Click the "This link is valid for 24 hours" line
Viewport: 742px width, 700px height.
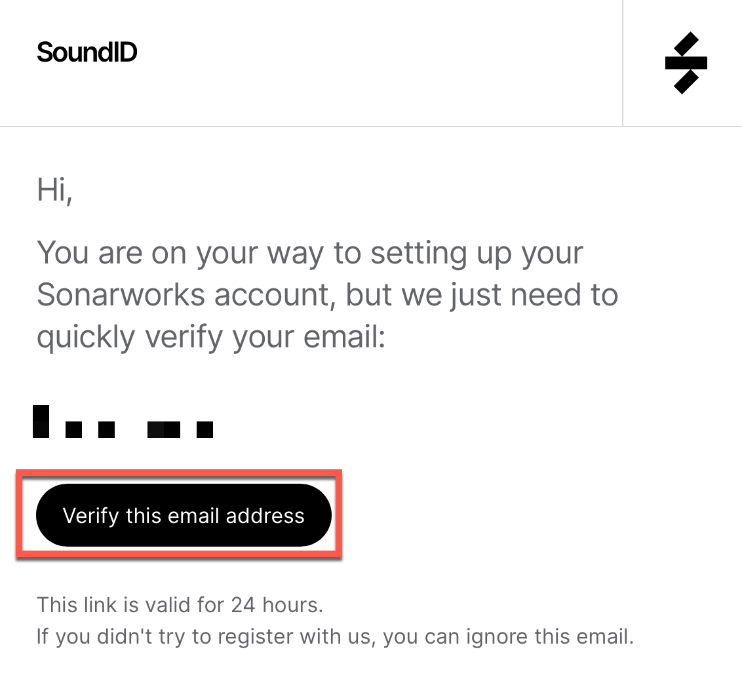click(180, 605)
